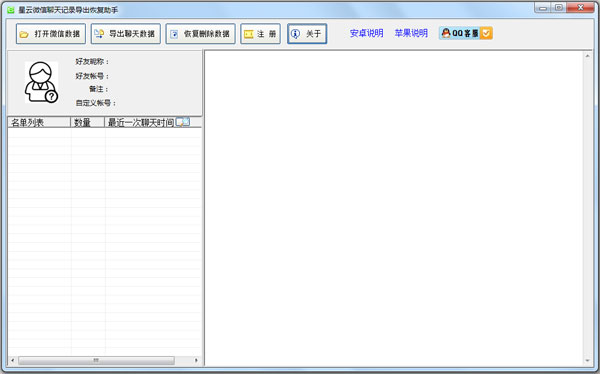Maximize the window

tap(559, 7)
